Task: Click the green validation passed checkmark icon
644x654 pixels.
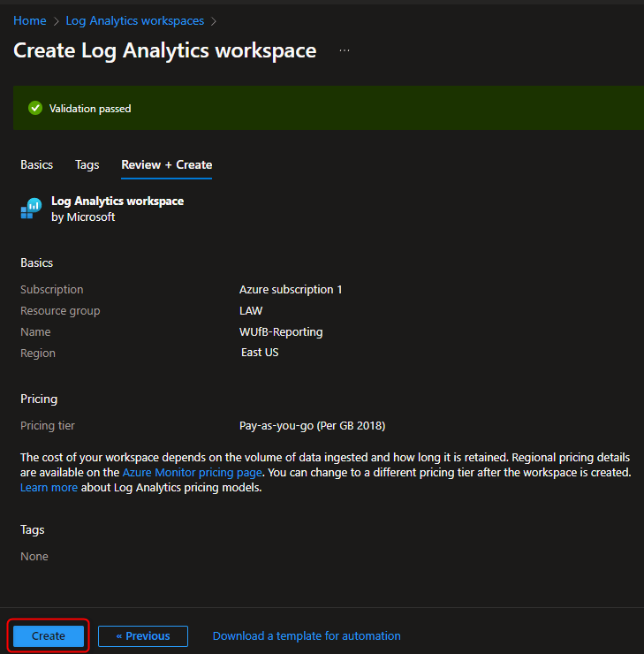Action: (x=35, y=108)
